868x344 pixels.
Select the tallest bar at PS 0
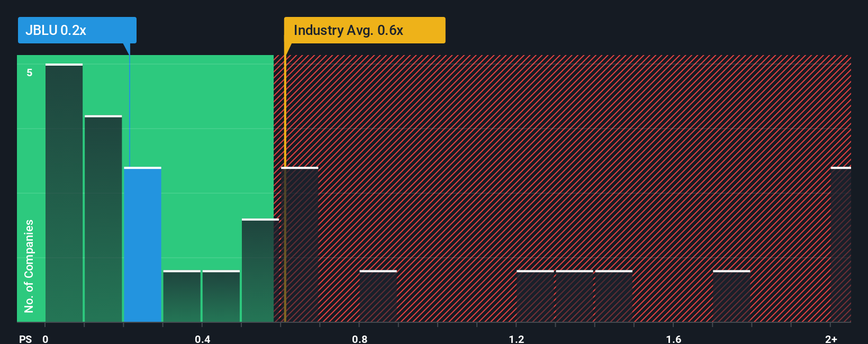[x=64, y=193]
